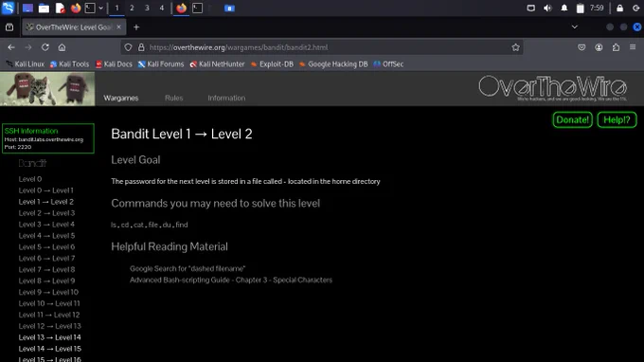The height and width of the screenshot is (362, 644).
Task: Focus the running Firefox window in the taskbar
Action: tap(181, 9)
